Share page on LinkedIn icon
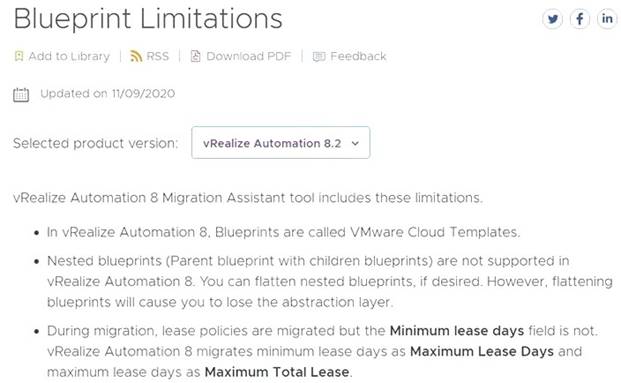This screenshot has height=383, width=621. point(607,19)
